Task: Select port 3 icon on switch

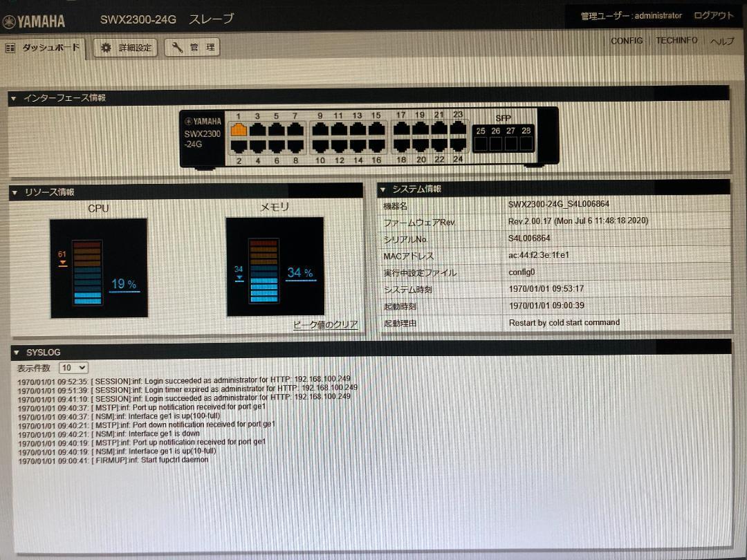Action: [x=258, y=129]
